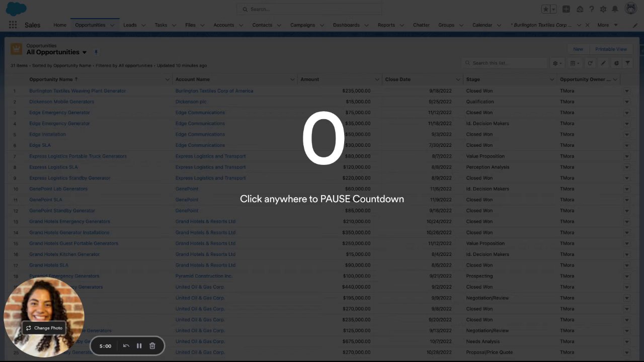Open Pyramid Construction Inc. account link
The image size is (644, 362).
tap(204, 276)
